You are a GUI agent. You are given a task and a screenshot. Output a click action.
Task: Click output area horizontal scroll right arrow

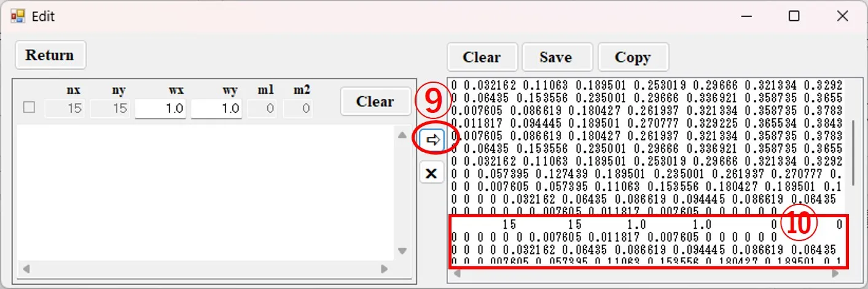[x=836, y=275]
